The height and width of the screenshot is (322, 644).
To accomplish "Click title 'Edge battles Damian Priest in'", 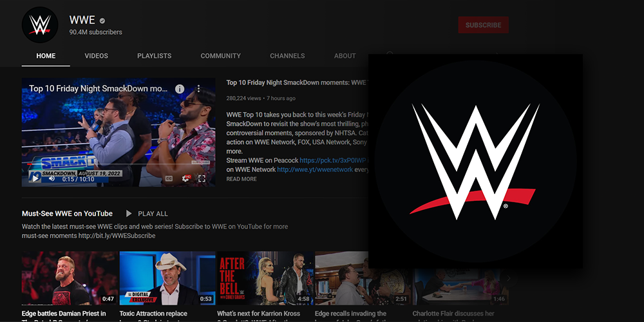I will pos(64,314).
